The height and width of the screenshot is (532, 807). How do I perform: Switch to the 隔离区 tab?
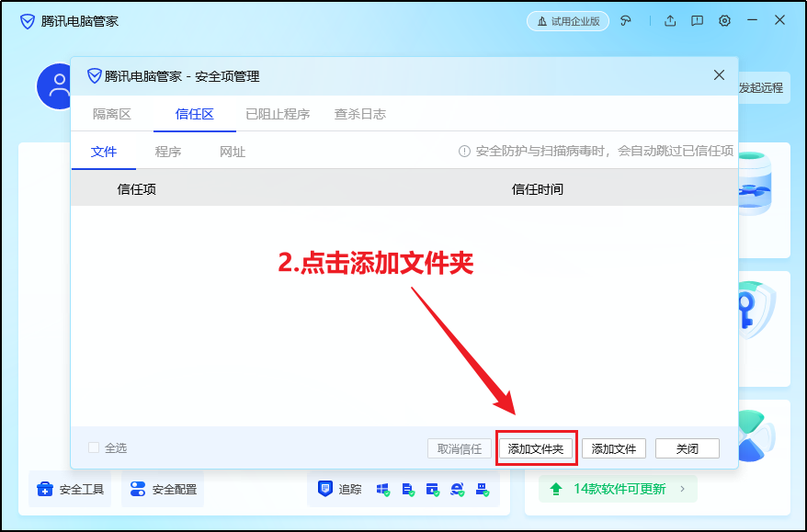click(112, 114)
